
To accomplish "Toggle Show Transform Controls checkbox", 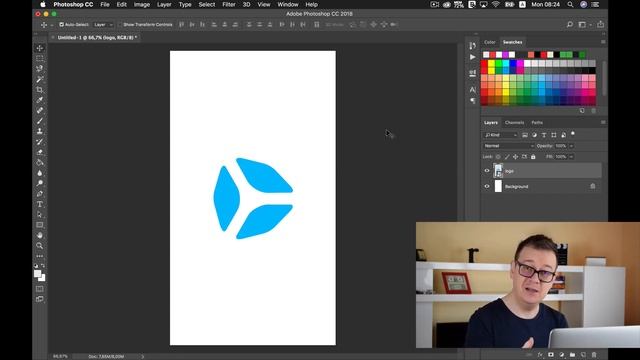I will coord(120,24).
